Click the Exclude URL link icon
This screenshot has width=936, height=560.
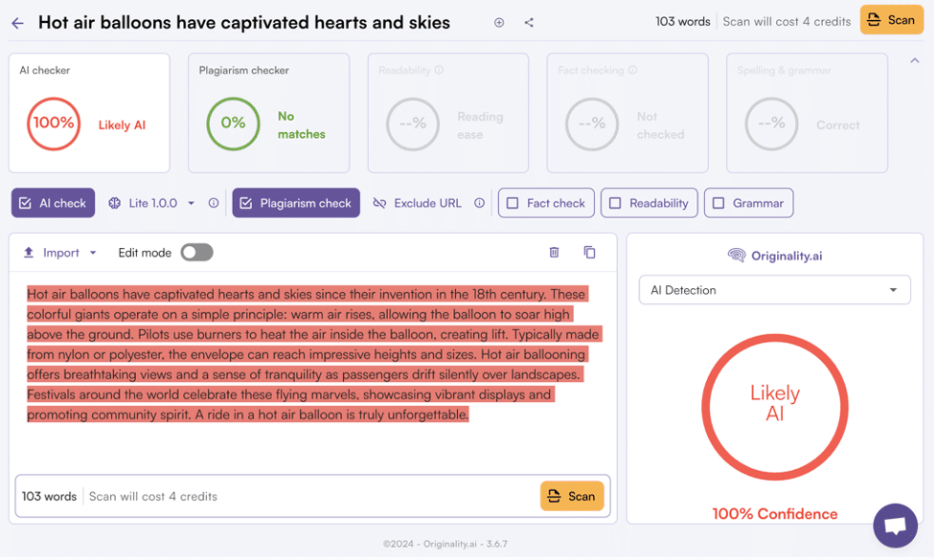point(381,203)
